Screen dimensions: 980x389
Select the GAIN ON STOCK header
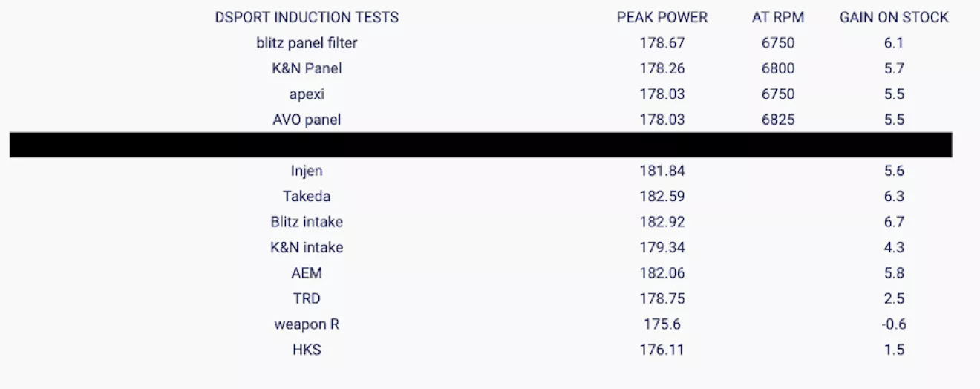(894, 17)
